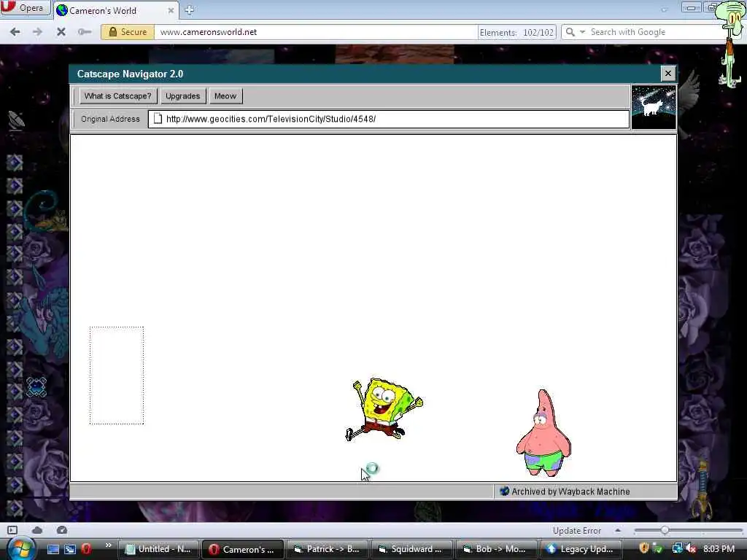Open the password wand key icon
747x560 pixels.
85,32
